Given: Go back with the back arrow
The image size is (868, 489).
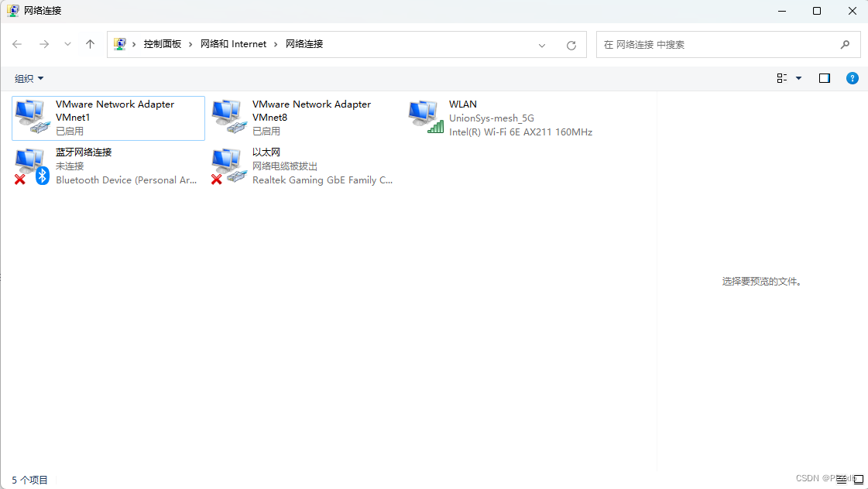Looking at the screenshot, I should click(17, 44).
